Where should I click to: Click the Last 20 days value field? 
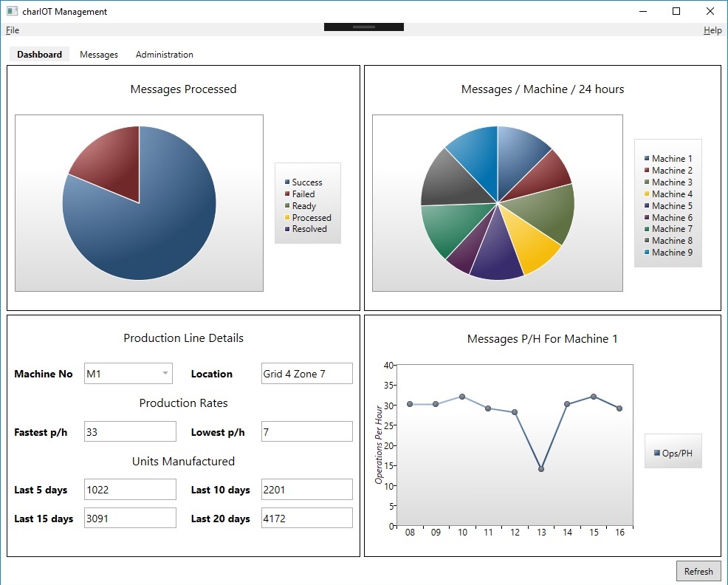tap(306, 519)
